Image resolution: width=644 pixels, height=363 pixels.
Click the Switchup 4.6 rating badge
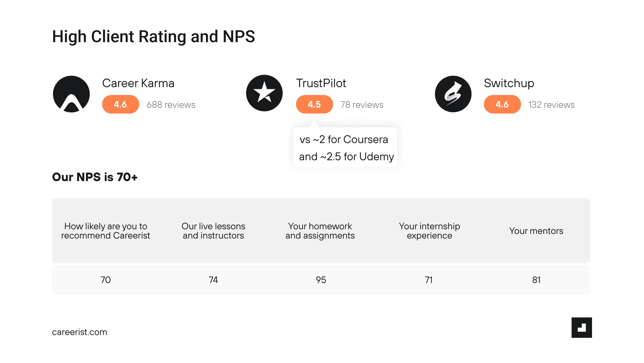pos(502,104)
